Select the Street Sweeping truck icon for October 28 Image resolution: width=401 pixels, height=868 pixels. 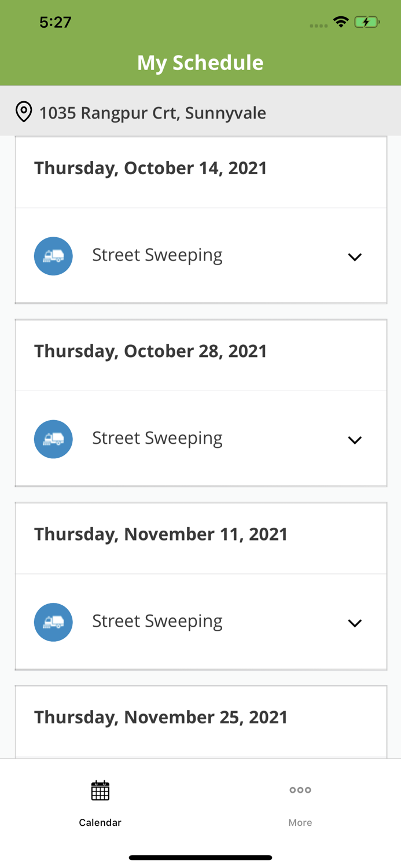(x=53, y=439)
